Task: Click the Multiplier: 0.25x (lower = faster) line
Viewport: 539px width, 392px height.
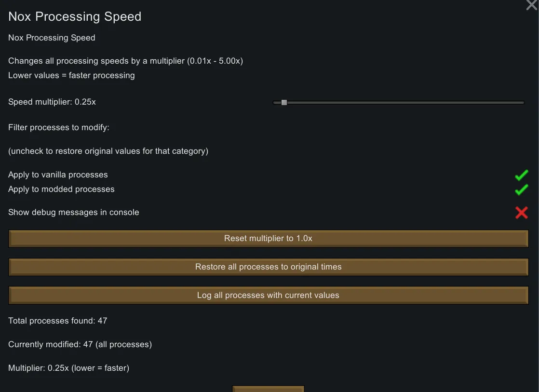Action: (x=68, y=368)
